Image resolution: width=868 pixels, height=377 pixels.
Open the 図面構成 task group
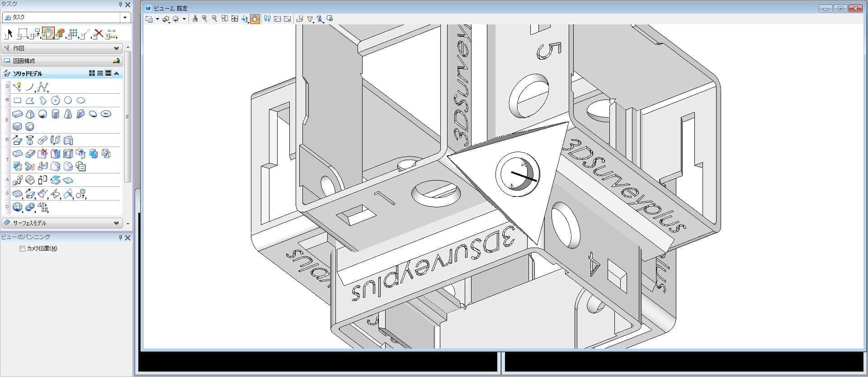62,61
